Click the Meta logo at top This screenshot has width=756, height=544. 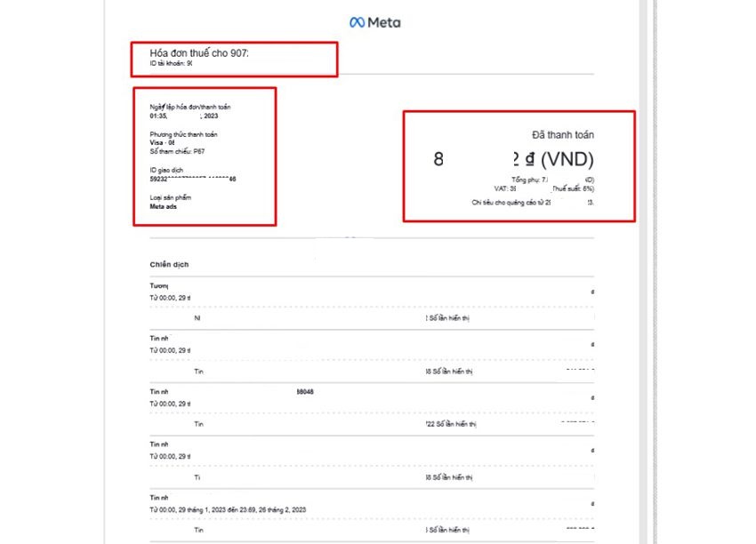[x=375, y=22]
